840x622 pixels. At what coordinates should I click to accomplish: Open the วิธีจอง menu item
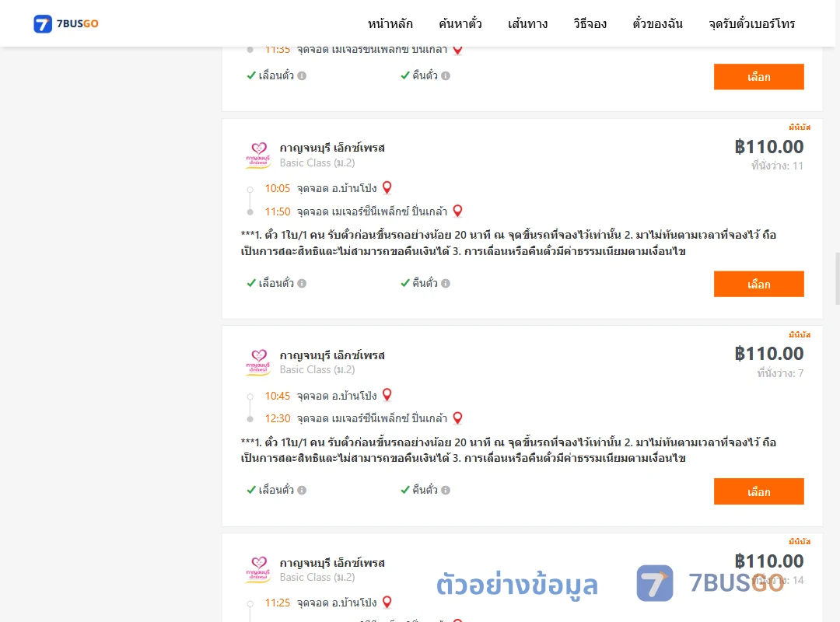pos(590,23)
